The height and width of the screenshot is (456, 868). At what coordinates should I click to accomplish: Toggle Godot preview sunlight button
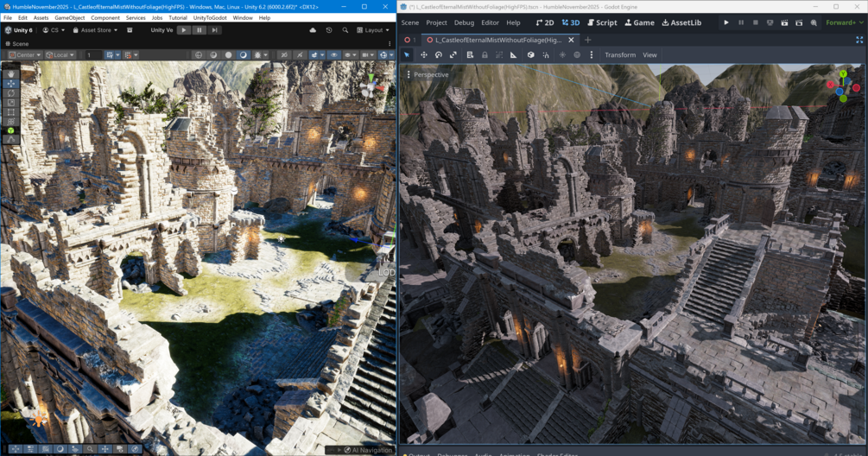click(562, 54)
